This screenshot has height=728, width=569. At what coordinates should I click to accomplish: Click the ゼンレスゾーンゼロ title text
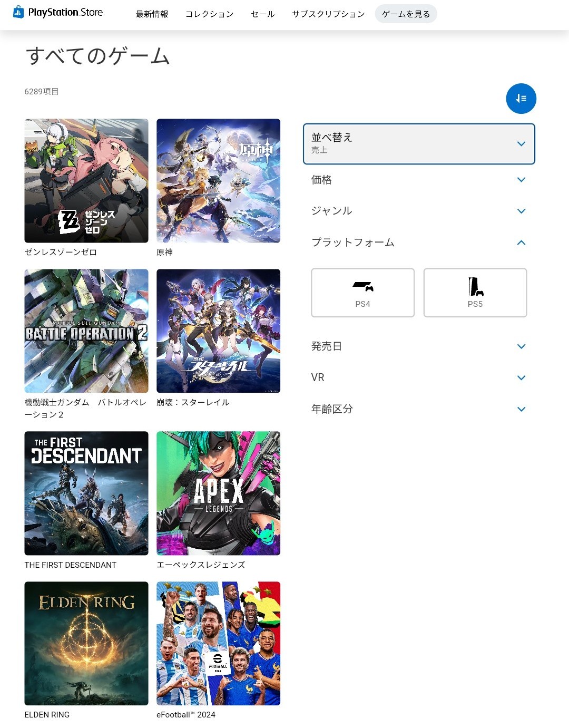click(x=61, y=252)
